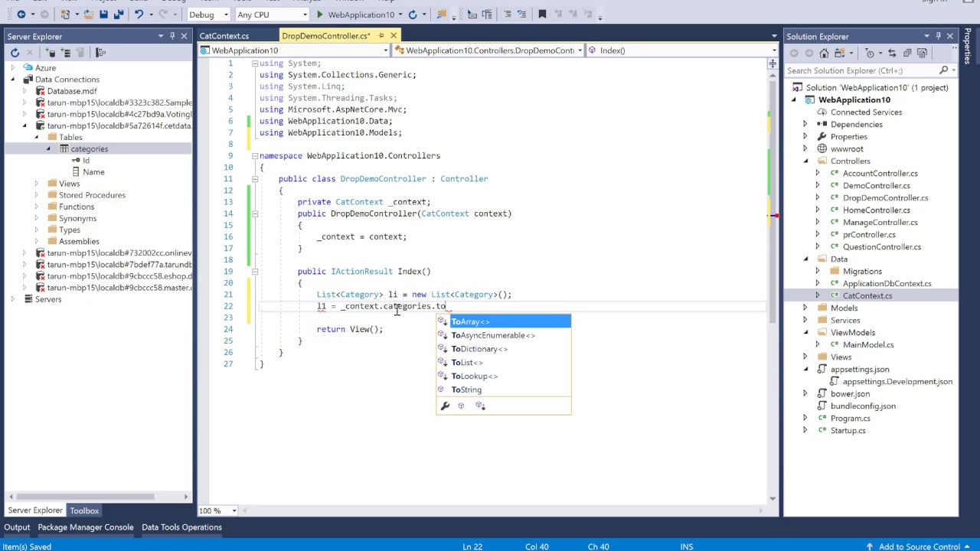This screenshot has height=551, width=980.
Task: Click the Save floppy disk icon
Action: coord(103,14)
